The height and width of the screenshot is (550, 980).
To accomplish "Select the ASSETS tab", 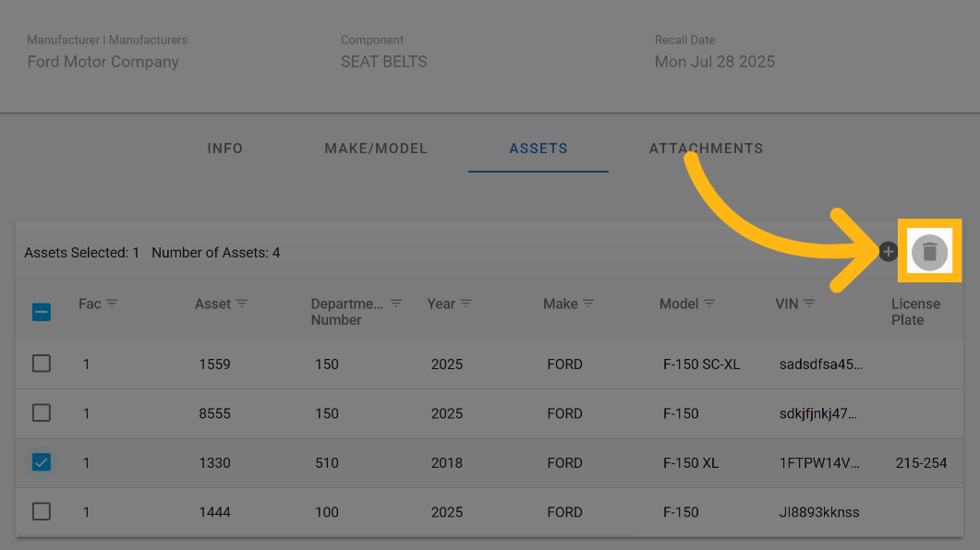I will tap(538, 149).
